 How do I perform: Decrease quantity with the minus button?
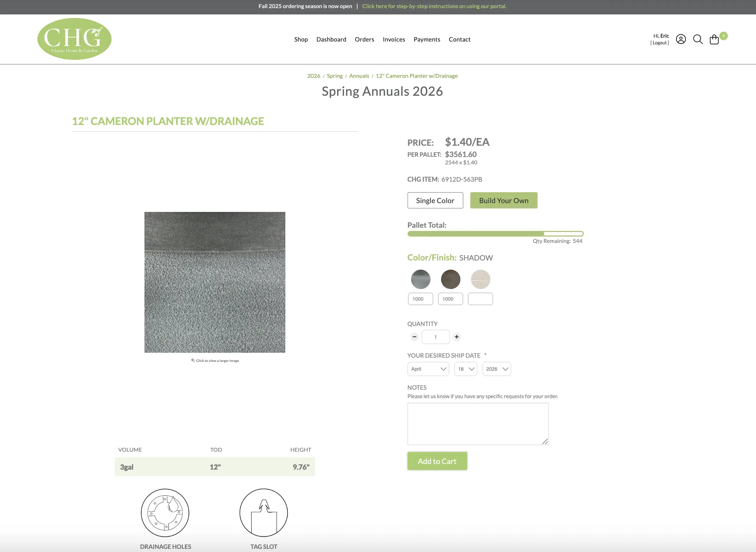tap(414, 337)
